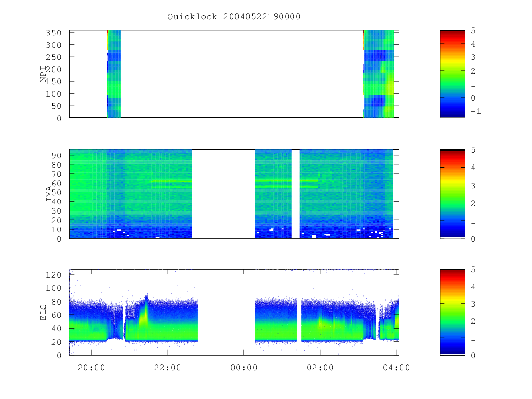The height and width of the screenshot is (399, 532).
Task: Click the 04:00 time axis label
Action: point(396,368)
